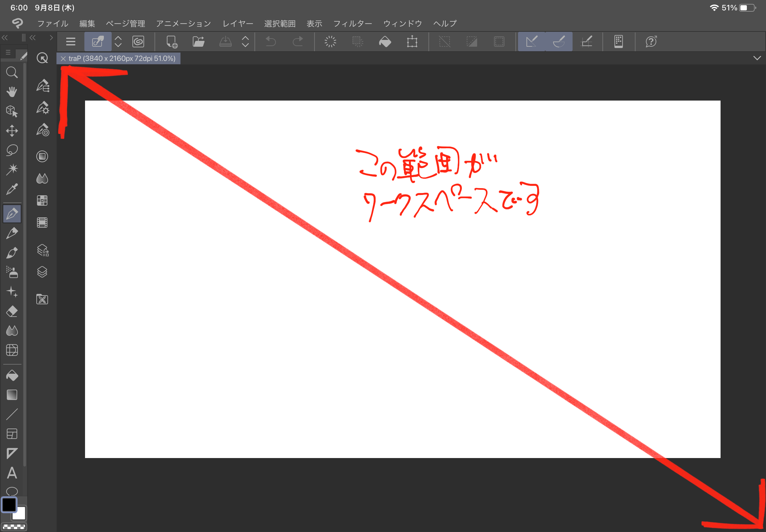Image resolution: width=766 pixels, height=532 pixels.
Task: Open the Sub Tool palette icon
Action: coord(42,86)
